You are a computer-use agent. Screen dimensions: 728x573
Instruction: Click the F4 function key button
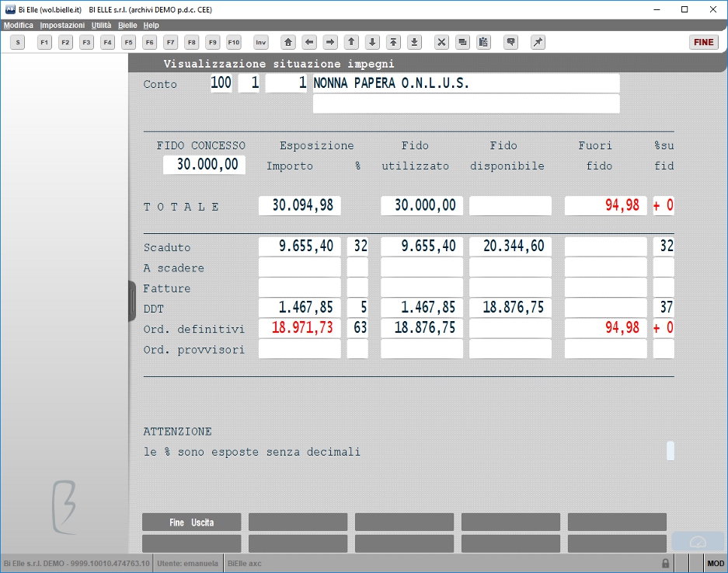pyautogui.click(x=107, y=42)
